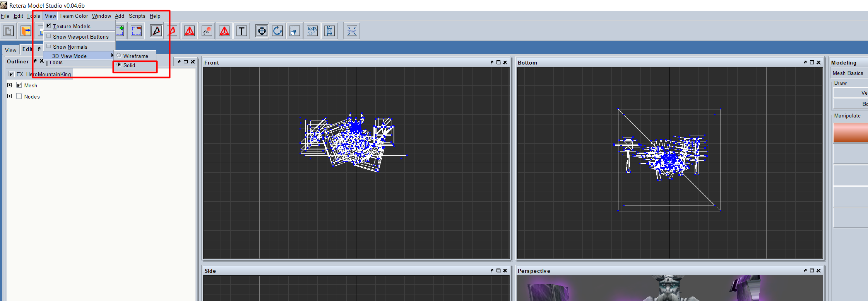Image resolution: width=868 pixels, height=301 pixels.
Task: Select the black vertex pen tool icon
Action: tap(156, 31)
